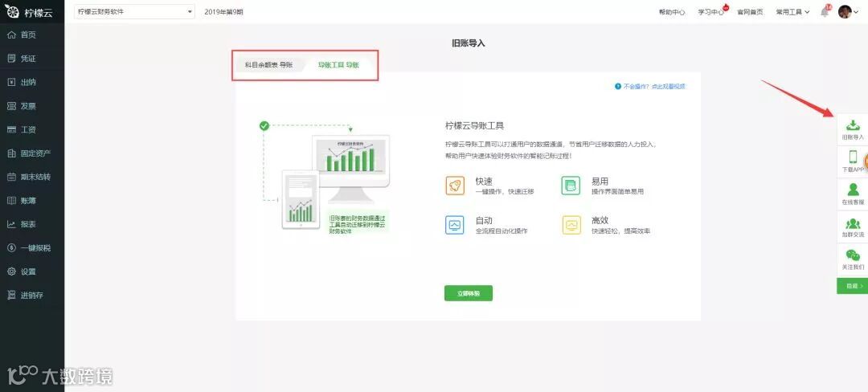The width and height of the screenshot is (868, 392).
Task: Click the user avatar picture
Action: point(845,11)
